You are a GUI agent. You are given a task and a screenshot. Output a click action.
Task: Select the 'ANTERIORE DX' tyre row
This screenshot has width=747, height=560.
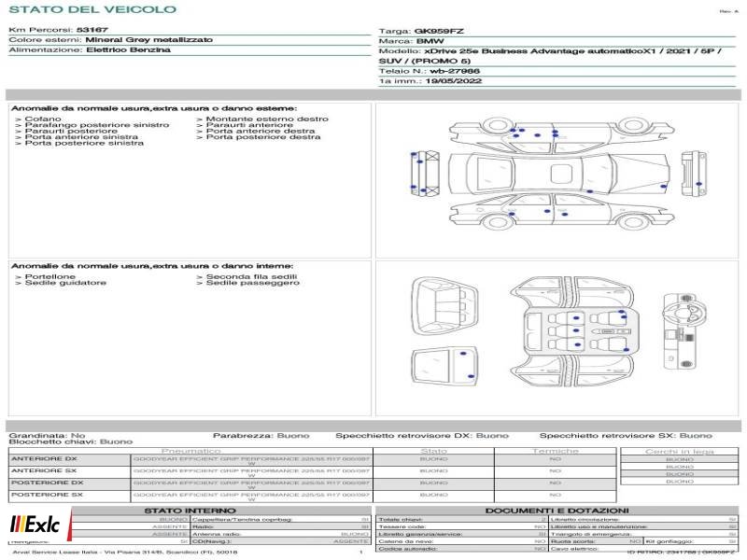312,460
